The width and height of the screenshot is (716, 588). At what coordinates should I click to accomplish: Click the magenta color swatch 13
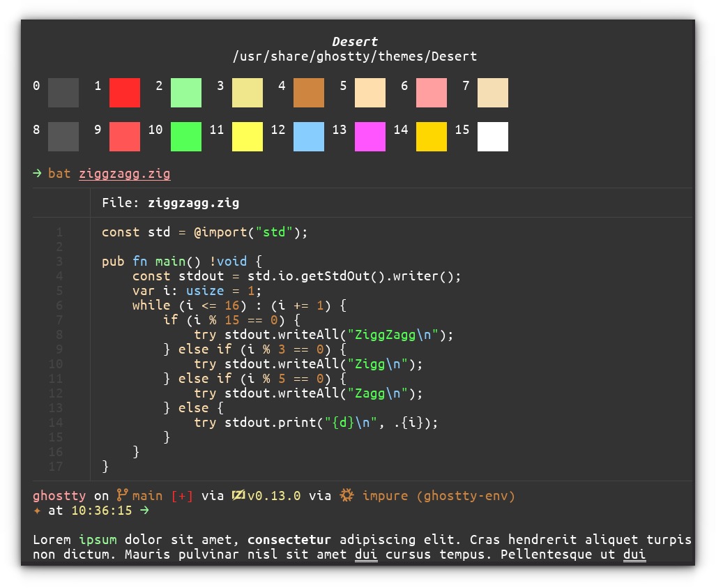click(370, 137)
